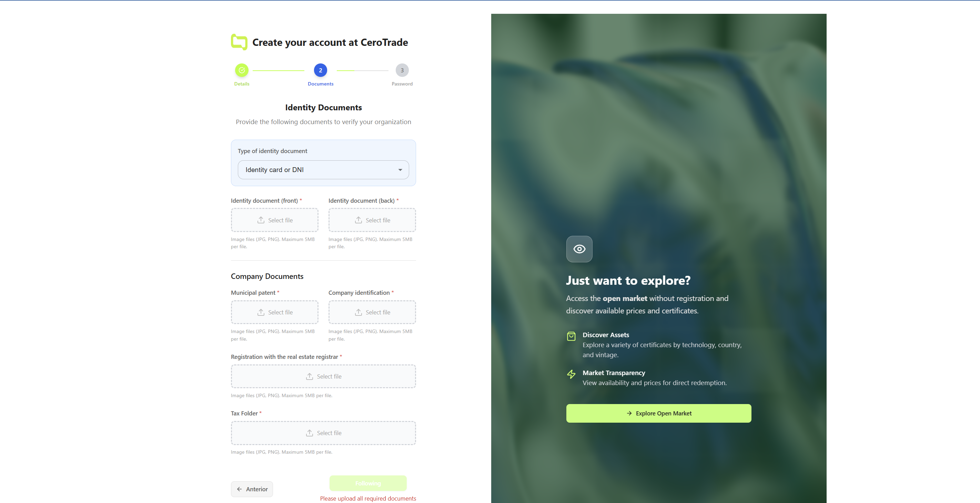Select file for real estate registrar registration
980x503 pixels.
(323, 376)
